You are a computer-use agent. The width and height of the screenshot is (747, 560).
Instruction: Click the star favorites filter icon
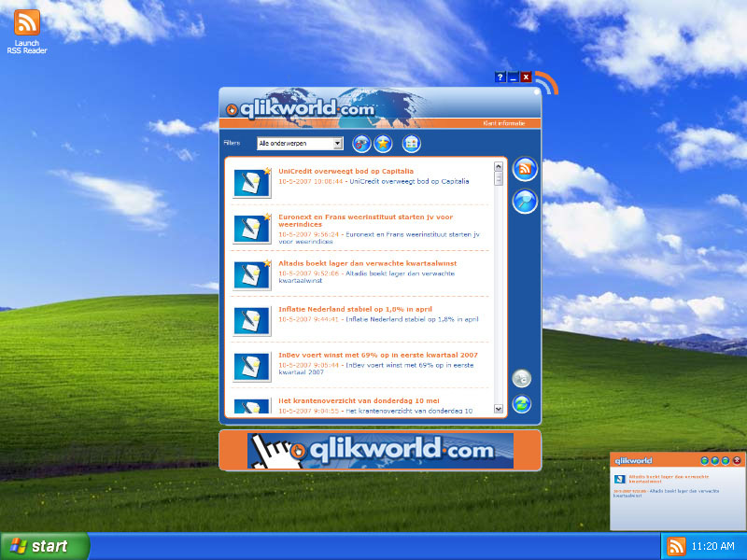coord(383,144)
